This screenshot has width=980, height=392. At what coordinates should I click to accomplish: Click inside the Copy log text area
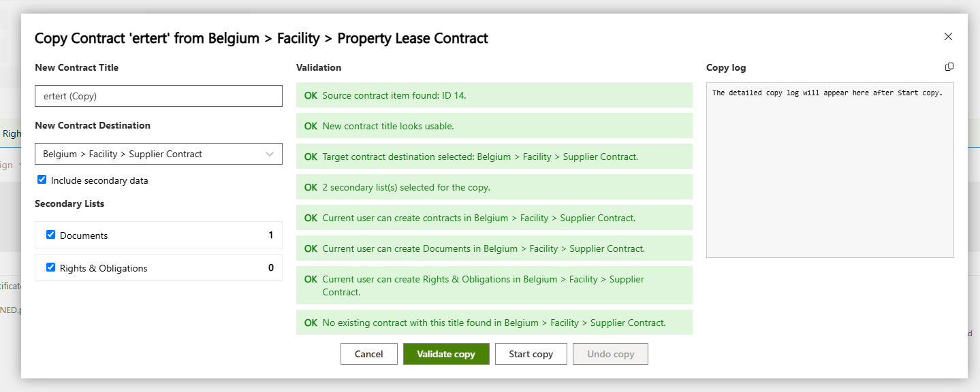(830, 170)
